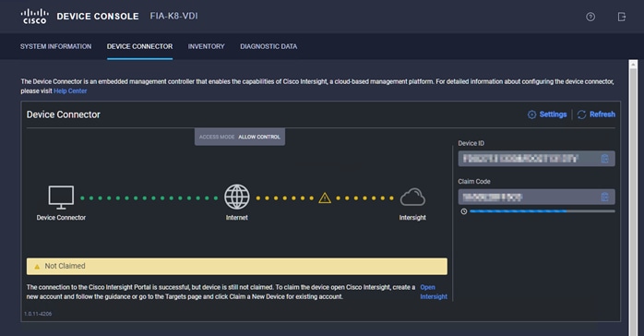Copy the Device ID with clipboard icon
Image resolution: width=644 pixels, height=336 pixels.
click(604, 159)
